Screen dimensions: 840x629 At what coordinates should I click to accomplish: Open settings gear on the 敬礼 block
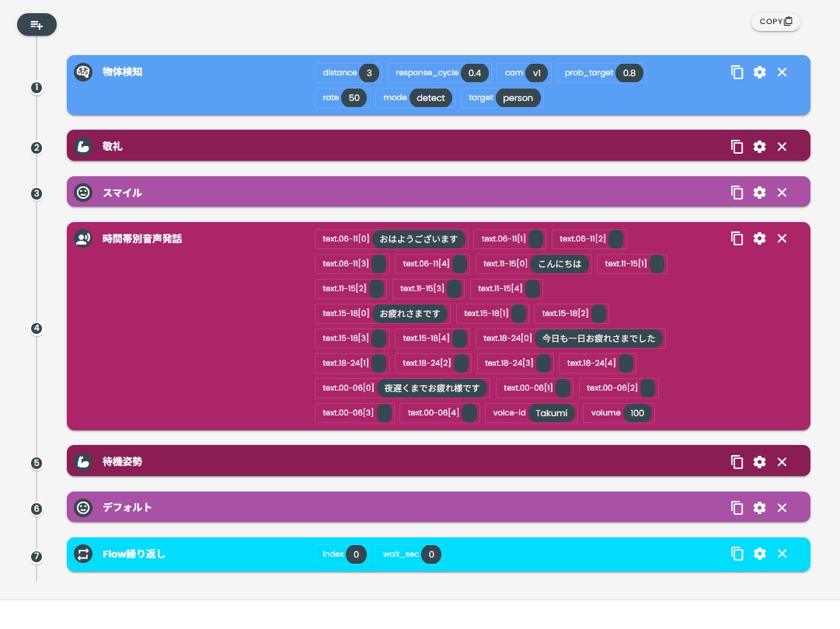pos(759,146)
